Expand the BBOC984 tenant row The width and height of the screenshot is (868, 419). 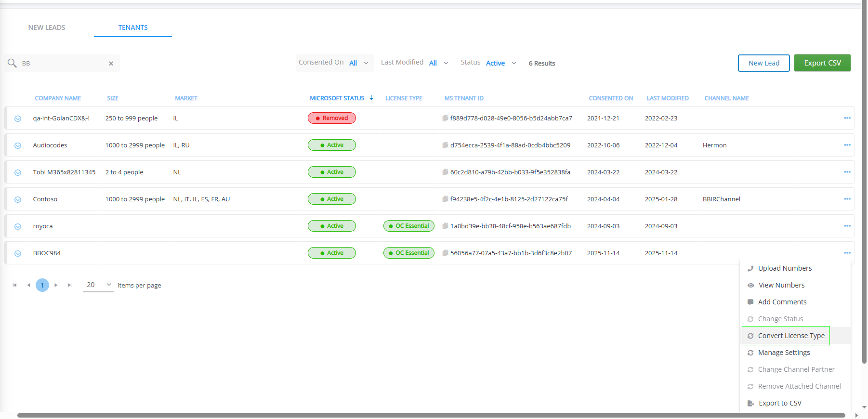tap(18, 253)
